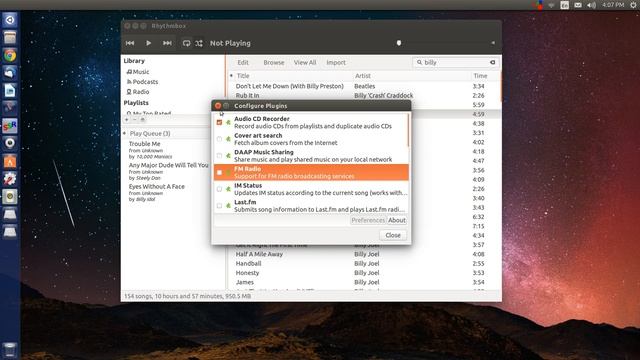Screen dimensions: 640x360
Task: Toggle repeat mode icon
Action: (186, 43)
